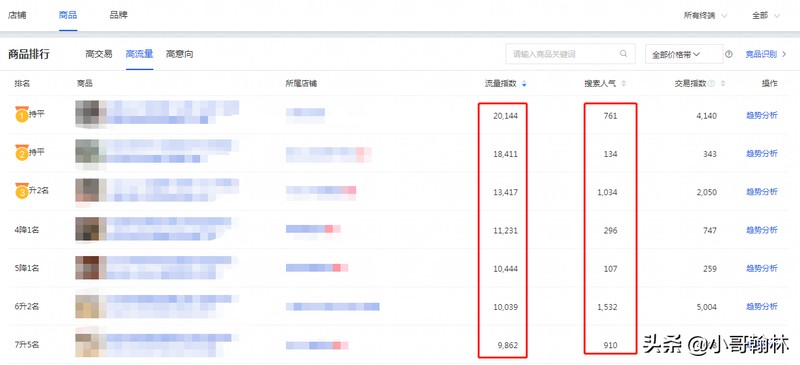Viewport: 800px width, 365px height.
Task: Select the 高流量 ranking tab
Action: coord(139,54)
